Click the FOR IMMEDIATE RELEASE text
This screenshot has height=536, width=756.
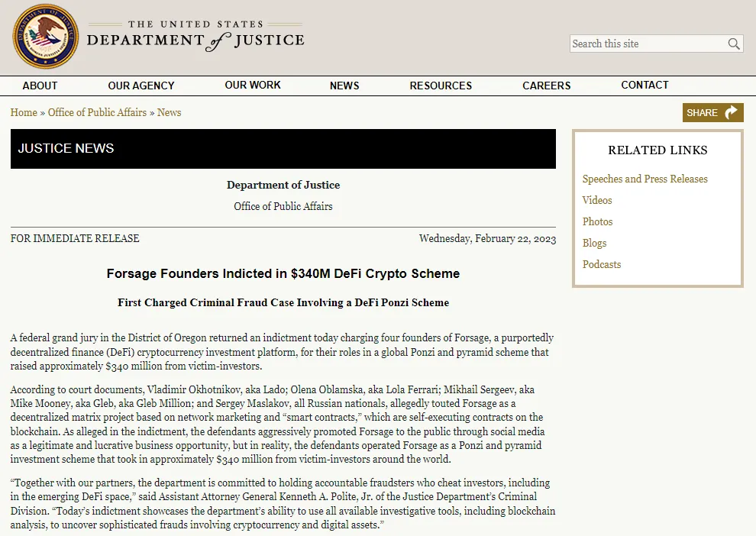pos(75,238)
